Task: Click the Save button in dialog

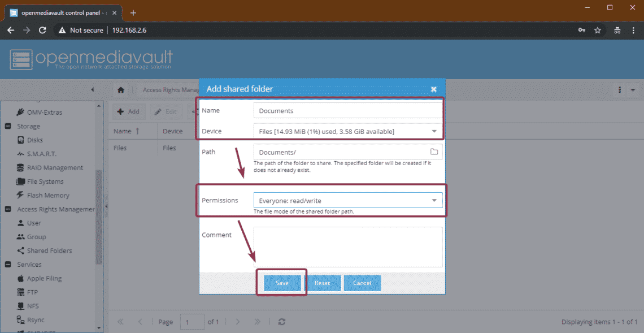Action: pos(282,283)
